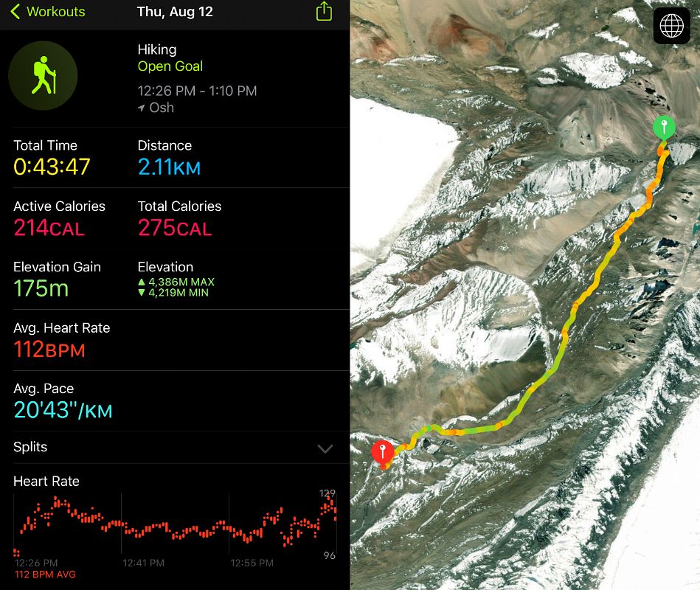Tap the Total Time 0:43:47 value
This screenshot has width=700, height=590.
52,167
